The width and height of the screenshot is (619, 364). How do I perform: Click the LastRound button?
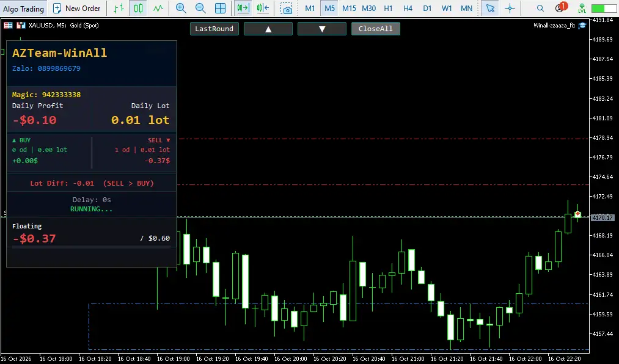click(x=214, y=29)
